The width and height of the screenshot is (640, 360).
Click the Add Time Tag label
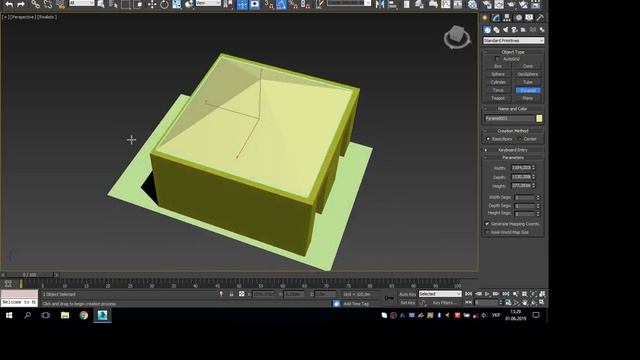point(356,304)
